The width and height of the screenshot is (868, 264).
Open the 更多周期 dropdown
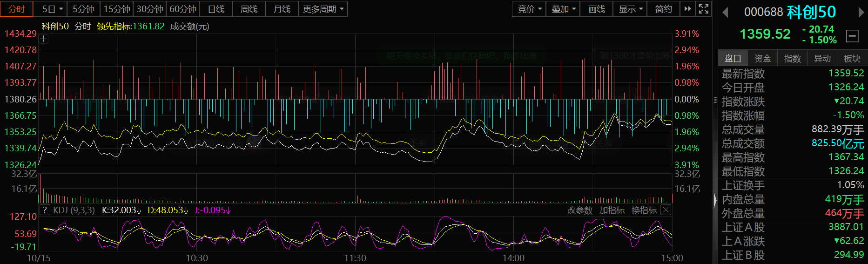pyautogui.click(x=323, y=9)
